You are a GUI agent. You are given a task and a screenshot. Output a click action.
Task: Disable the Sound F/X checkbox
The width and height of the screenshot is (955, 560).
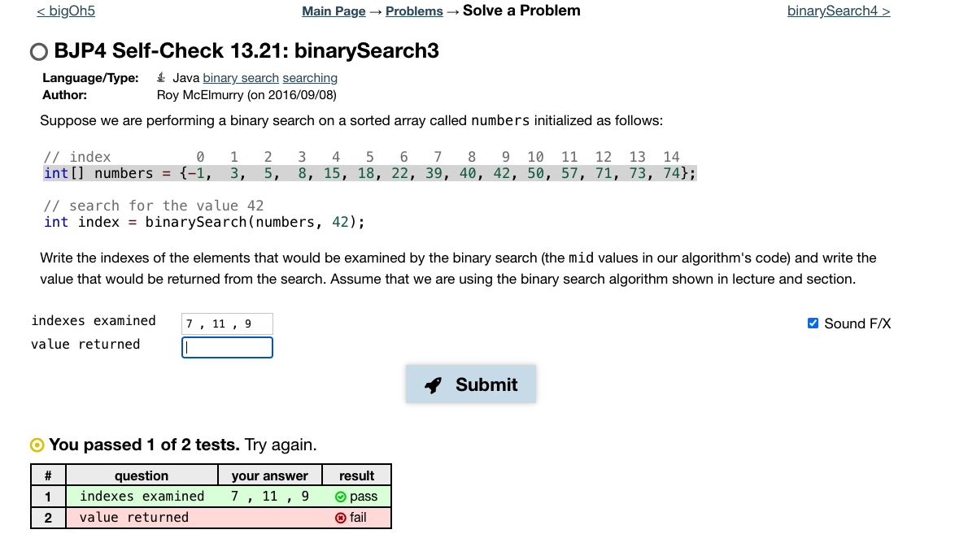(x=813, y=323)
